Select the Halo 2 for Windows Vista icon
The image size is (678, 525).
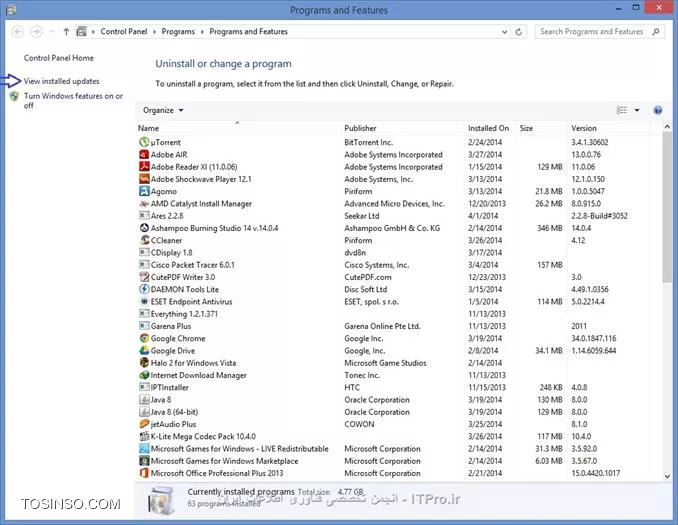144,362
